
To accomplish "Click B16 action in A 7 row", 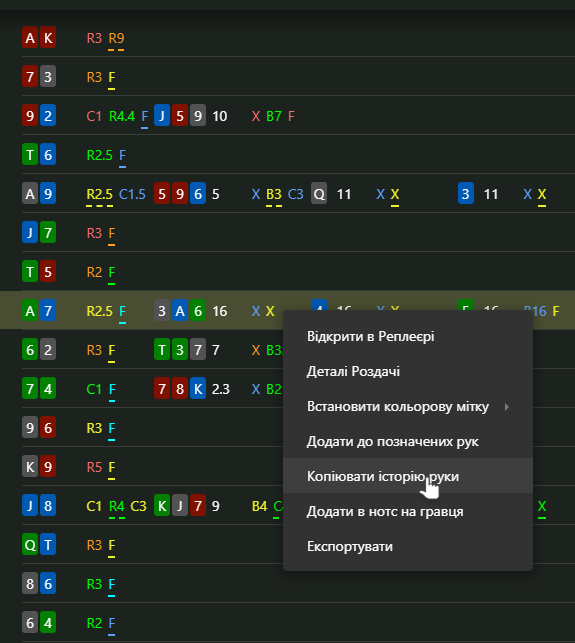I will (x=536, y=311).
